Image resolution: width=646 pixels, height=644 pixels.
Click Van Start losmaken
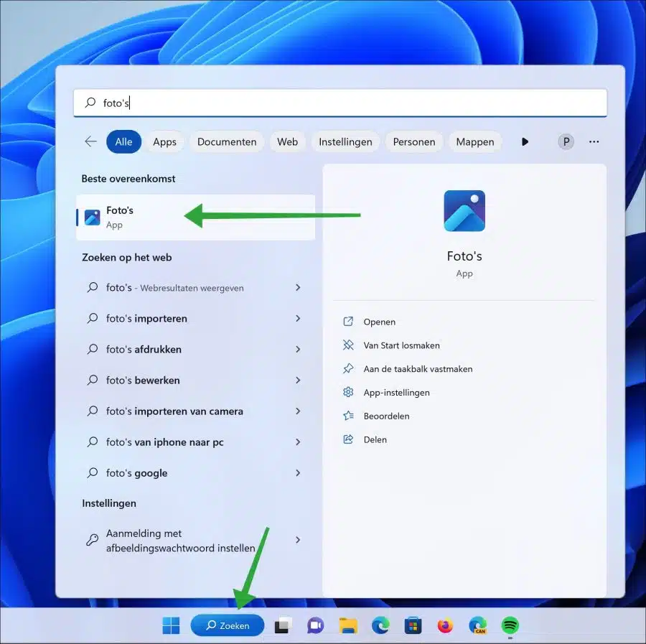[401, 345]
